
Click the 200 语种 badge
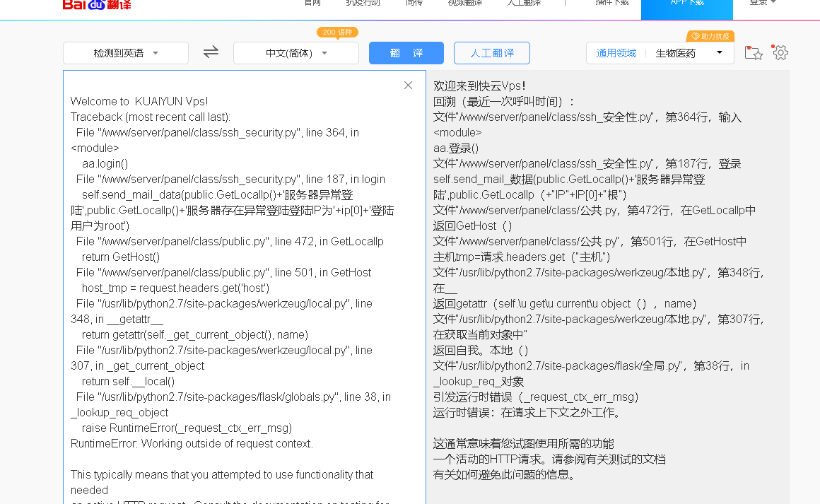tap(337, 33)
